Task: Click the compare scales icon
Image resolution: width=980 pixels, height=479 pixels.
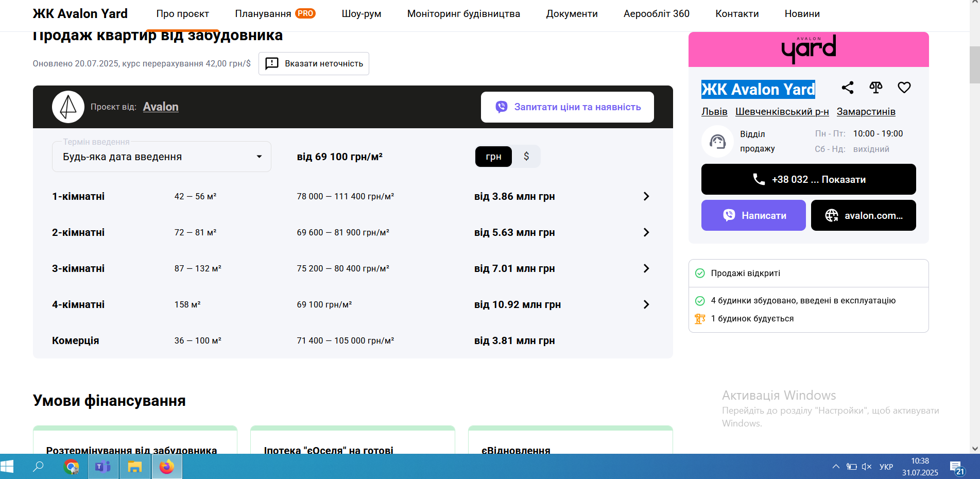Action: (875, 88)
